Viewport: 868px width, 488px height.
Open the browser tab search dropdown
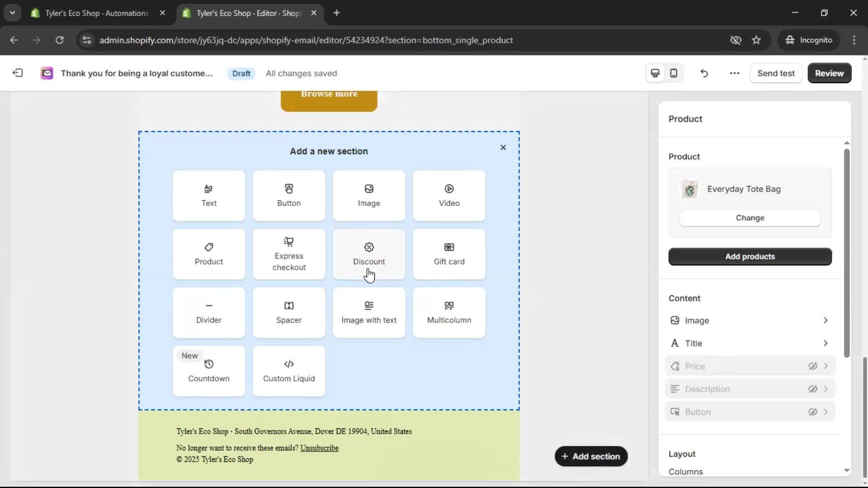click(12, 13)
